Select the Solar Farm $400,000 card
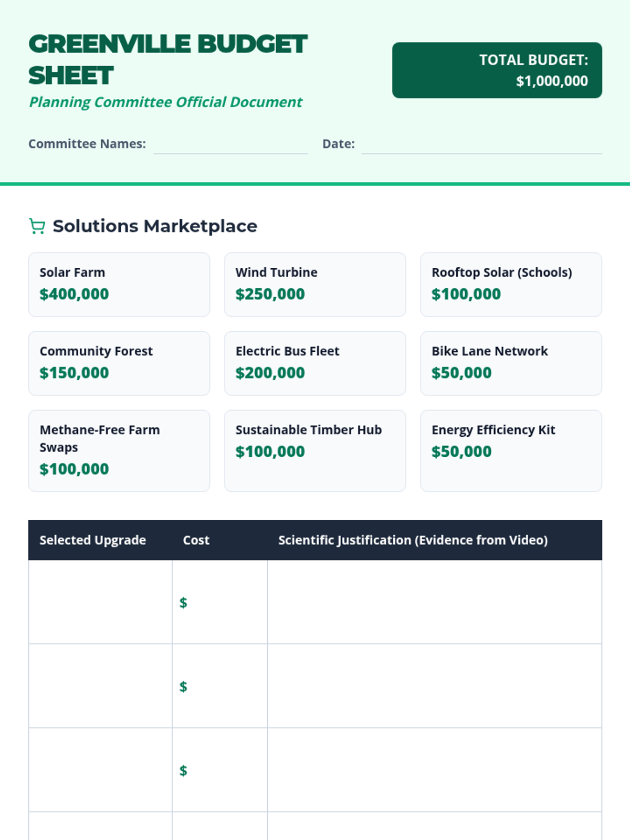This screenshot has width=630, height=840. (119, 285)
